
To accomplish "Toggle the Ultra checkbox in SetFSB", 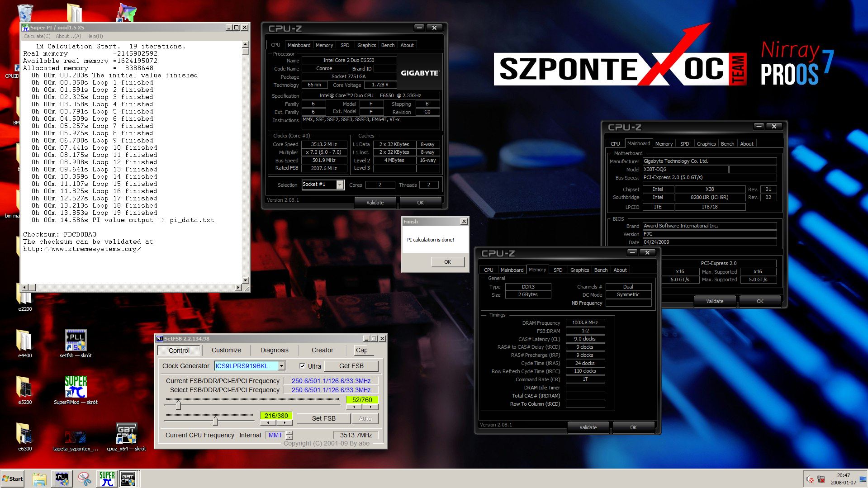I will 302,366.
